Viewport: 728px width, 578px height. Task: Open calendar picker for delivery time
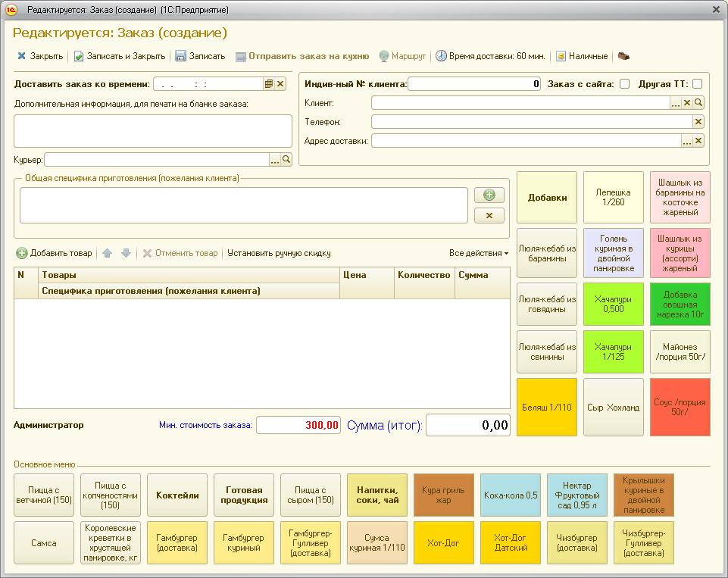tap(268, 84)
